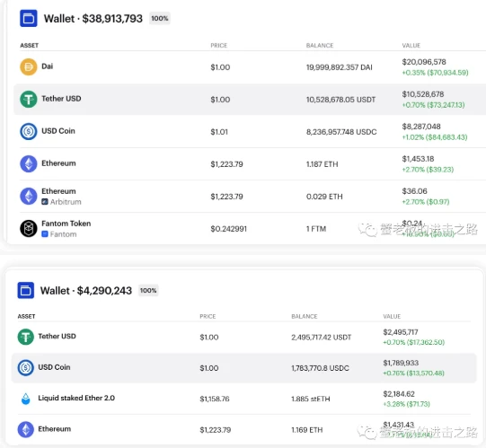Viewport: 486px width, 448px height.
Task: Click the +1.02% ($84,683.43) change
Action: coord(435,137)
